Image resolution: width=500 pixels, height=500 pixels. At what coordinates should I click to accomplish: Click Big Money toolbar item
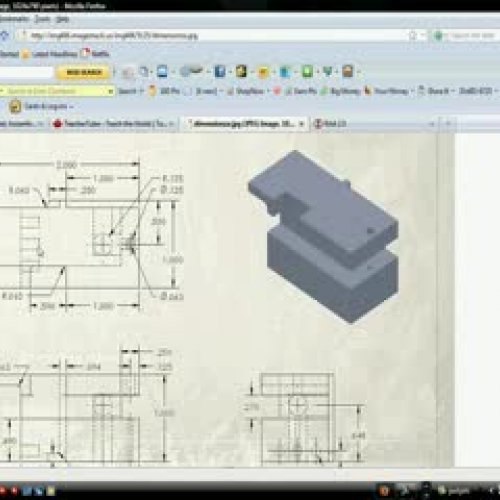point(340,91)
